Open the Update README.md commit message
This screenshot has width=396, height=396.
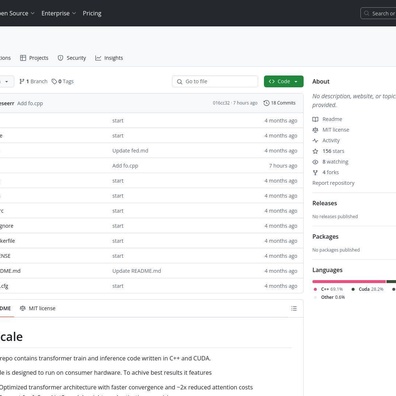(136, 271)
